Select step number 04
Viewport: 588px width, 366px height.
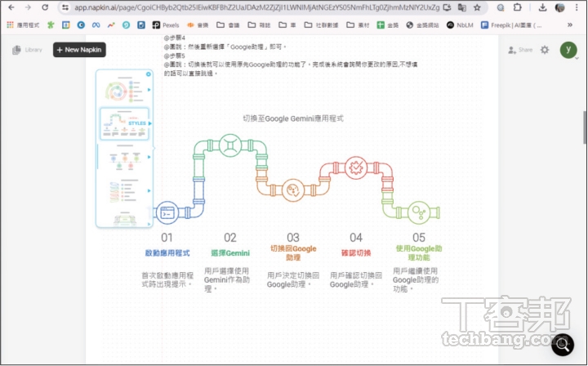pyautogui.click(x=356, y=238)
